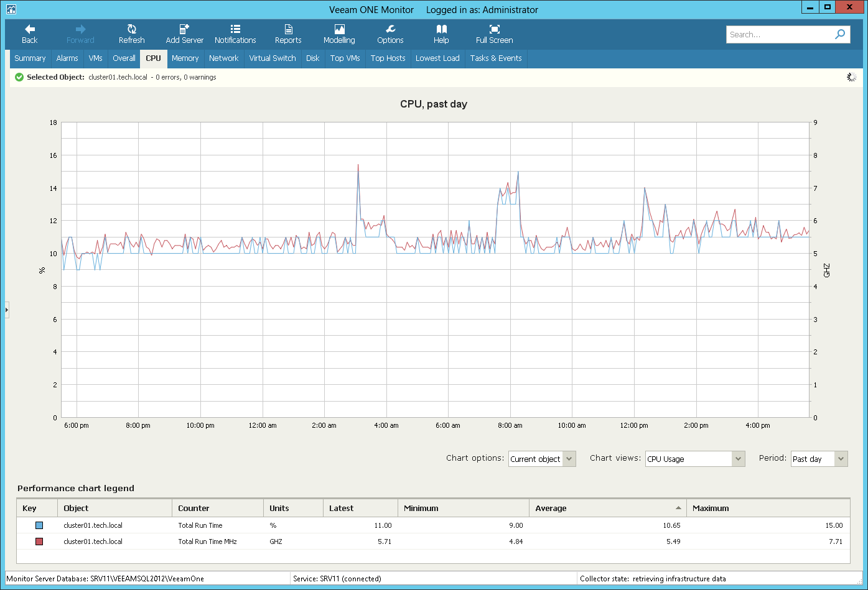Open Tasks & Events tab
Image resolution: width=868 pixels, height=590 pixels.
point(496,58)
